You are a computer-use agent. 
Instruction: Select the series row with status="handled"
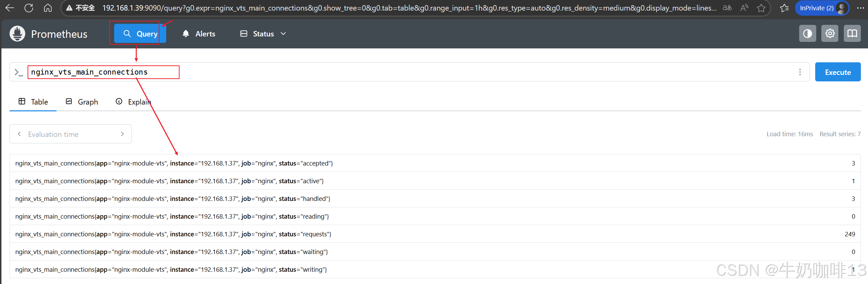tap(435, 199)
